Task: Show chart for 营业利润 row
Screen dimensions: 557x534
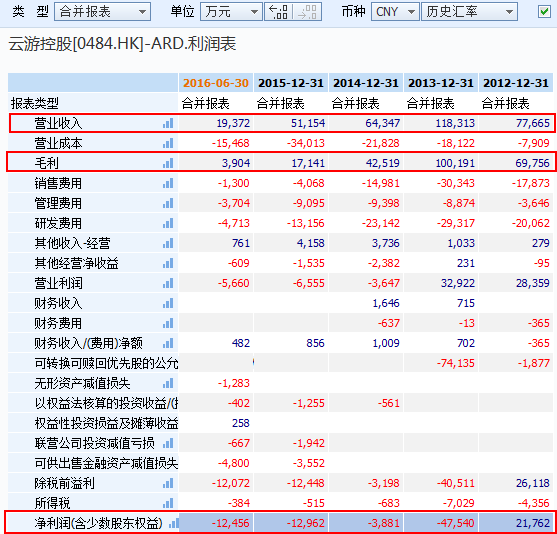Action: click(168, 283)
